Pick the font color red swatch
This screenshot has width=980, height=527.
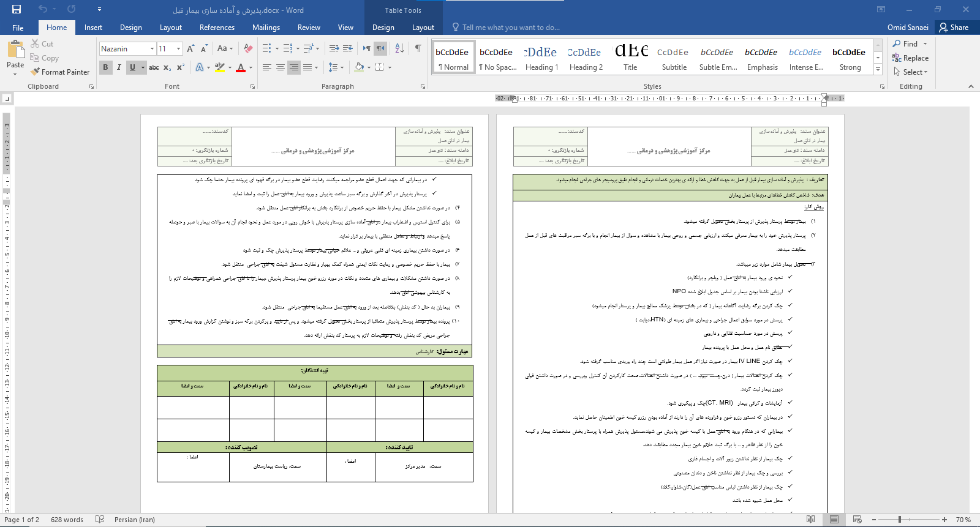(x=241, y=67)
